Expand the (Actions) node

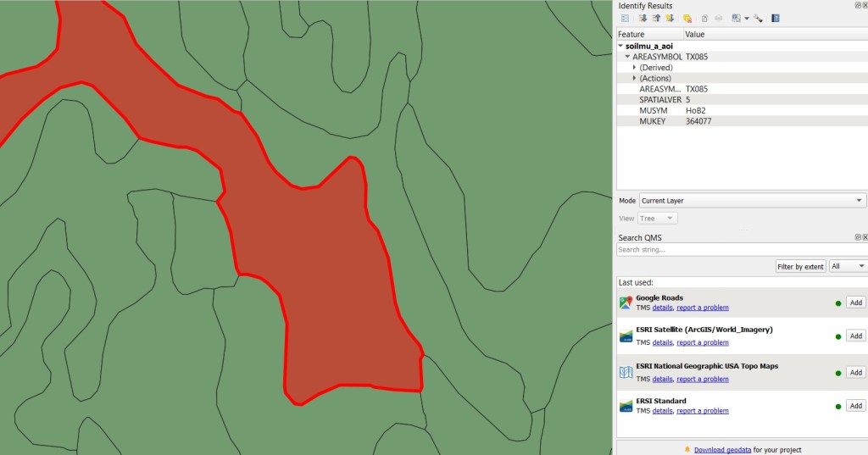pyautogui.click(x=634, y=78)
